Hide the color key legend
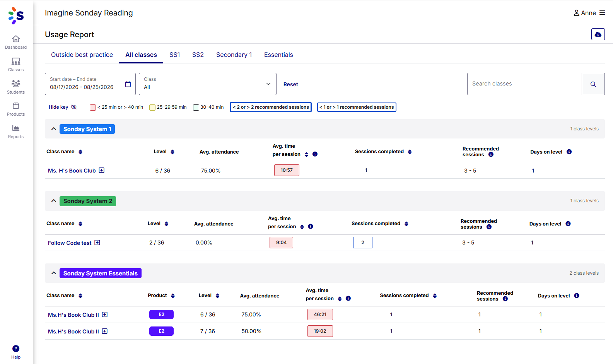This screenshot has width=613, height=364. click(x=63, y=107)
